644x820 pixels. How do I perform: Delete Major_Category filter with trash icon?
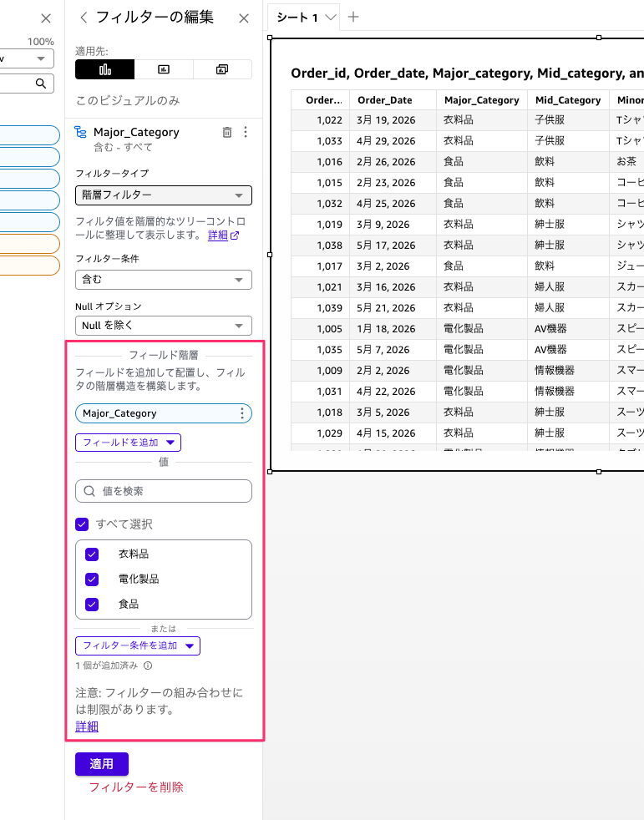227,132
